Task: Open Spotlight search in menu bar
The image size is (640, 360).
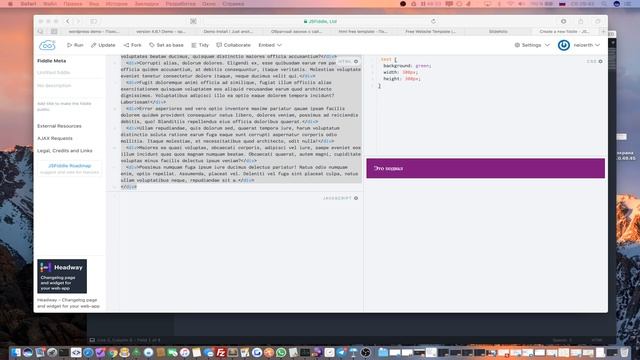Action: [x=604, y=4]
